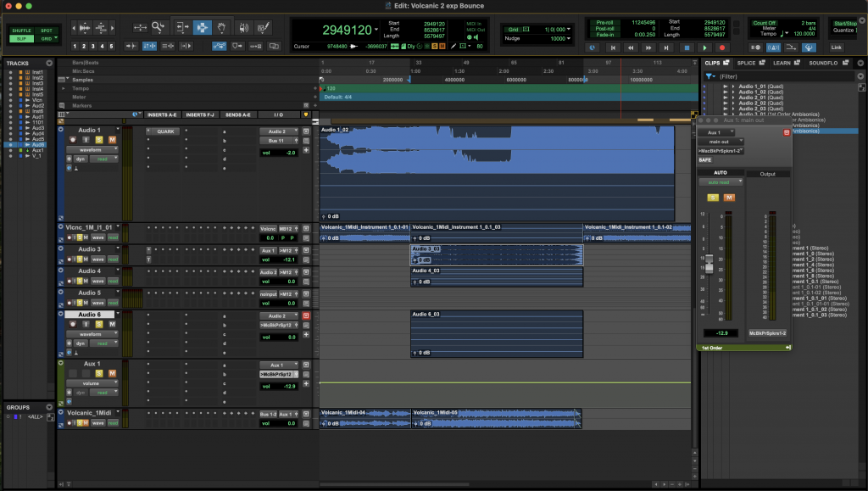Enable Shuffle edit mode
This screenshot has width=868, height=491.
[21, 31]
